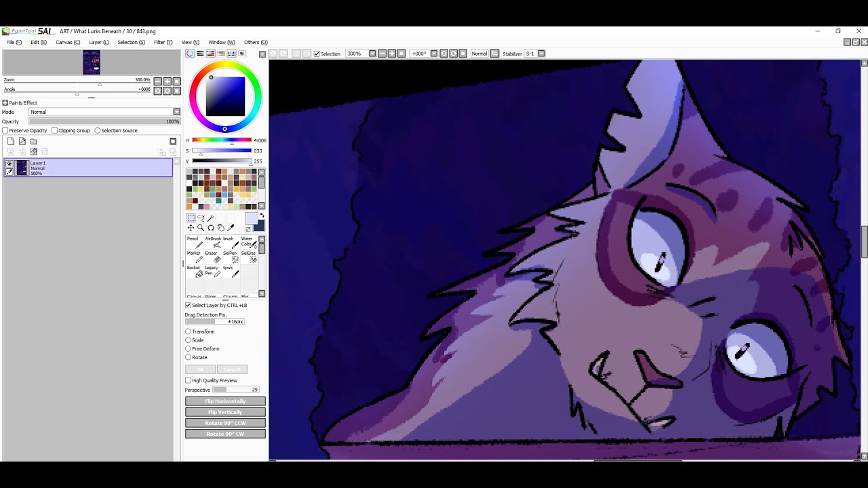Expand the Paints Effect section
The height and width of the screenshot is (488, 868).
coord(5,103)
